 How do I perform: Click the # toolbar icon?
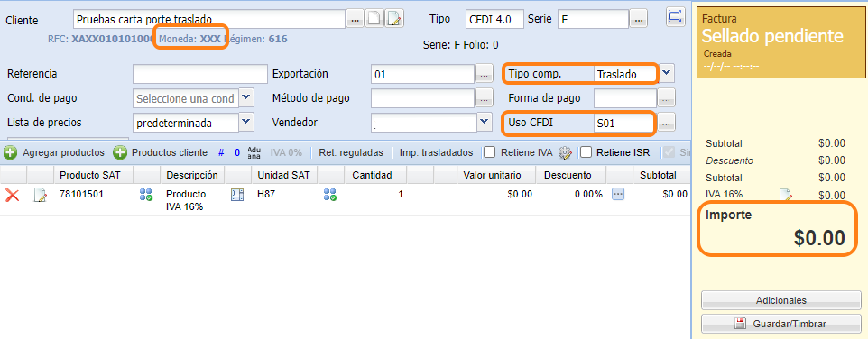point(221,152)
